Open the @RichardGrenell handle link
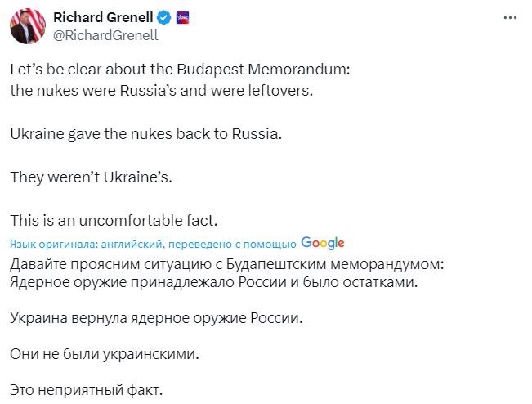The width and height of the screenshot is (532, 404). point(106,35)
